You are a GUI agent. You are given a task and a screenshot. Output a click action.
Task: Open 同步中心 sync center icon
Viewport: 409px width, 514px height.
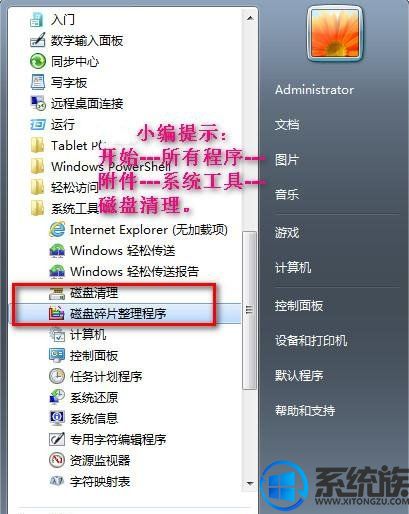38,61
